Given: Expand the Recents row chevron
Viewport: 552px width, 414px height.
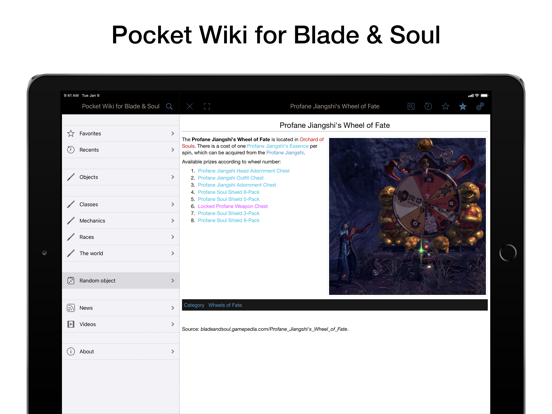Looking at the screenshot, I should click(x=172, y=150).
